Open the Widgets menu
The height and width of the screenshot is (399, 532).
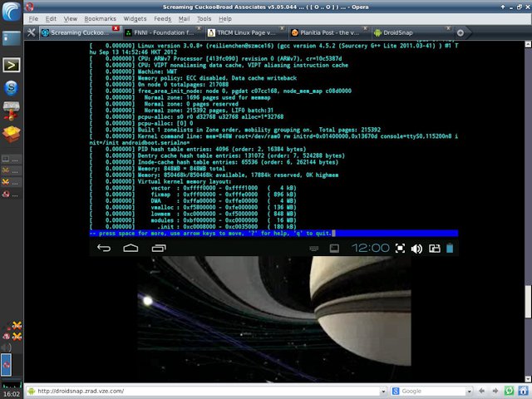point(135,19)
